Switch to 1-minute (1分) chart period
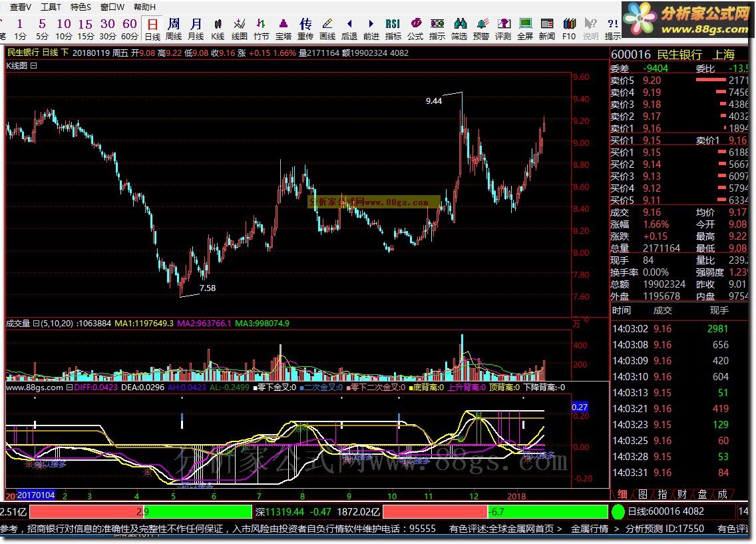The height and width of the screenshot is (544, 756). click(20, 29)
